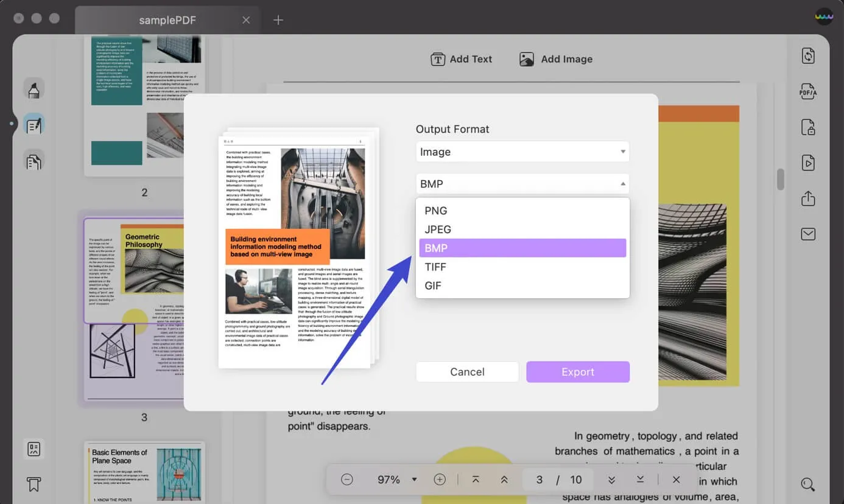This screenshot has width=844, height=504.
Task: Collapse the BMP format dropdown
Action: point(522,184)
